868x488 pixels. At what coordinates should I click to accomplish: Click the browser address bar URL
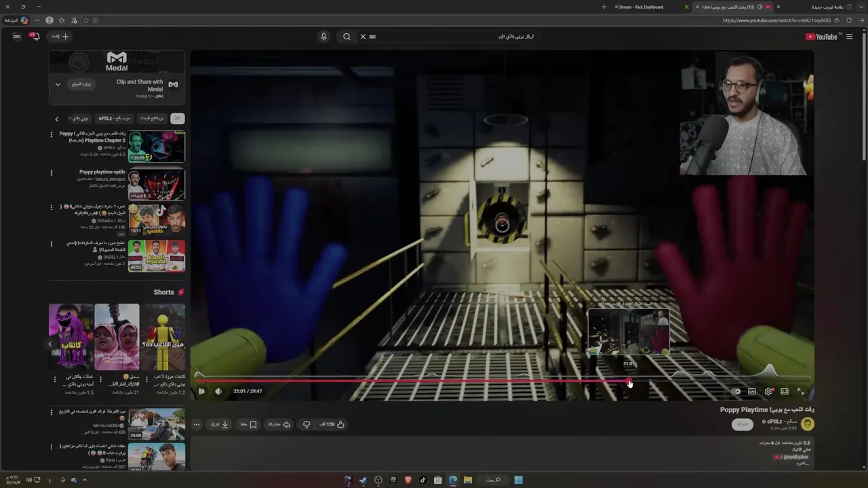click(777, 20)
